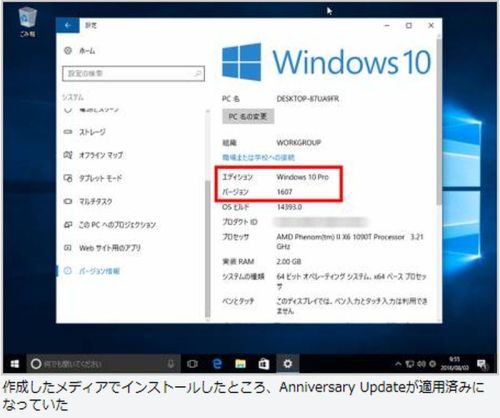Show hidden tray icons chevron
The image size is (500, 418).
point(398,364)
